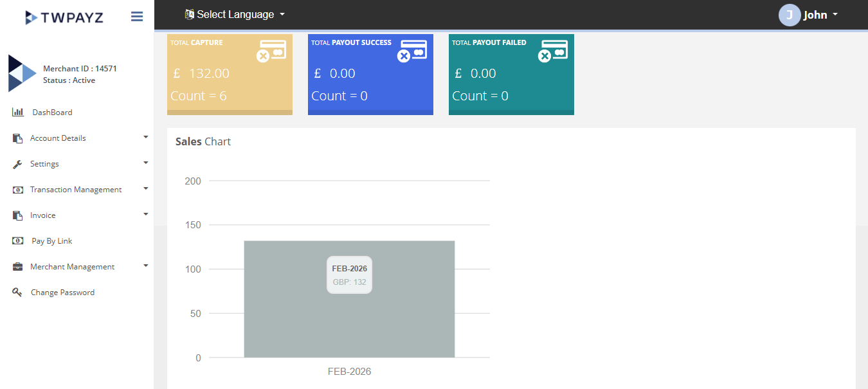
Task: Open the Select Language dropdown
Action: click(x=234, y=14)
